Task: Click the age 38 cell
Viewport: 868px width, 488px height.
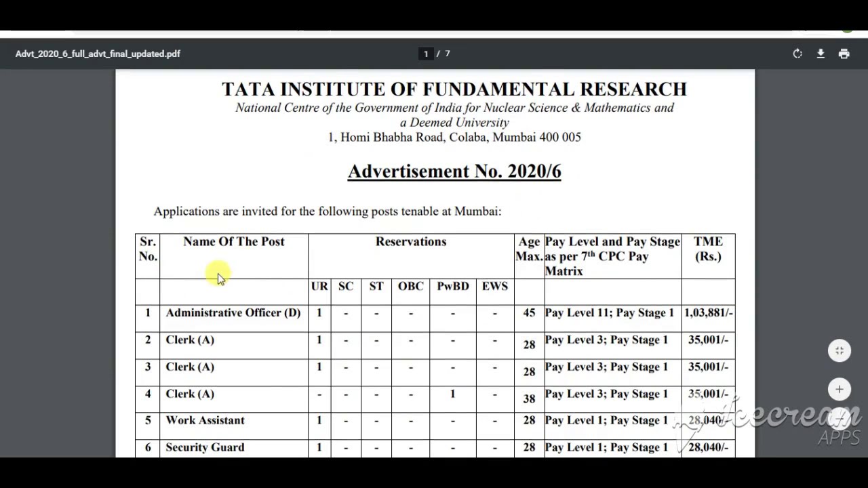Action: (529, 399)
